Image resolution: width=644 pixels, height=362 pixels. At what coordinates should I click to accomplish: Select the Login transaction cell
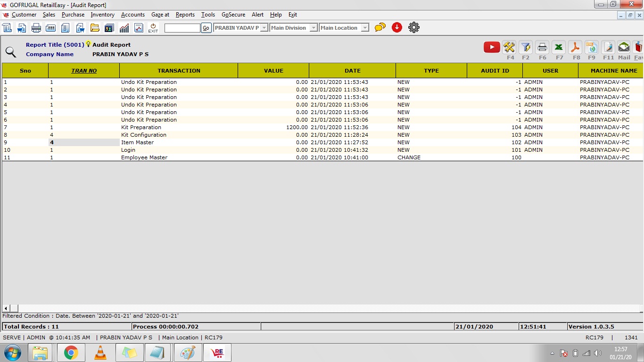click(x=179, y=150)
